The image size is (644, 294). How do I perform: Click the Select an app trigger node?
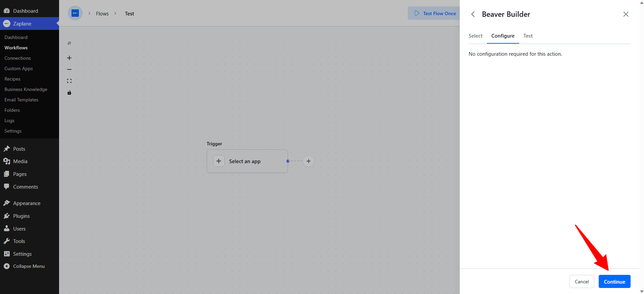coord(247,161)
